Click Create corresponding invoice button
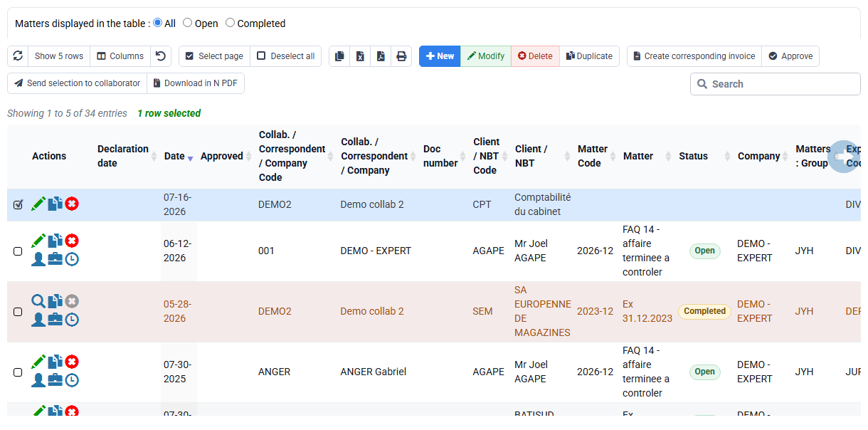This screenshot has height=430, width=868. point(694,56)
